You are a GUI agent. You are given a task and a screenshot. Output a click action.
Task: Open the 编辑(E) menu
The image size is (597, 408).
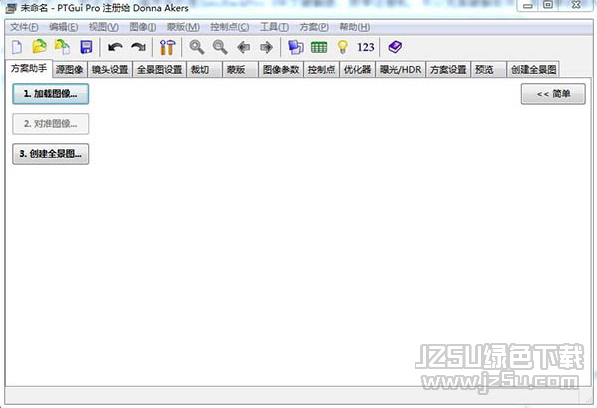tap(64, 27)
